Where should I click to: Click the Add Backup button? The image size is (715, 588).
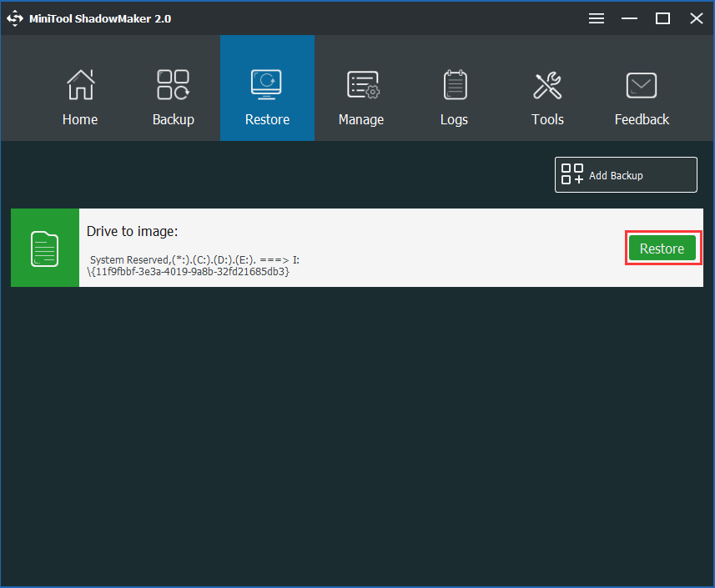[626, 174]
